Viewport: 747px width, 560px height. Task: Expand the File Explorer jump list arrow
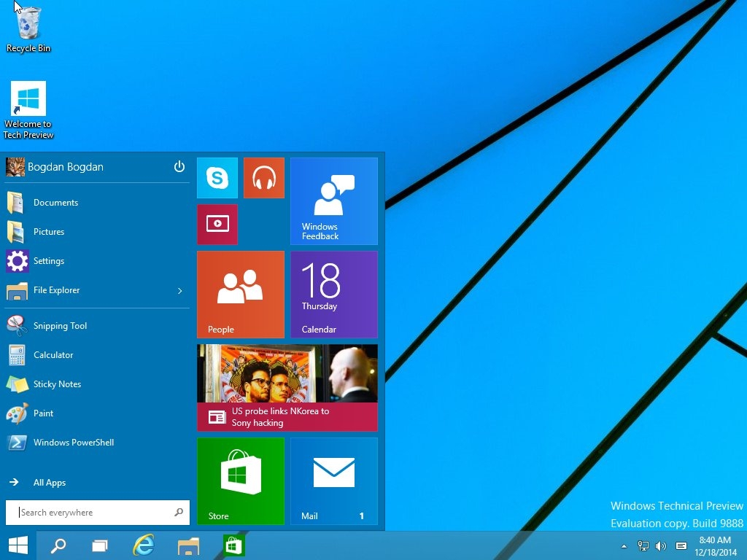[x=180, y=291]
